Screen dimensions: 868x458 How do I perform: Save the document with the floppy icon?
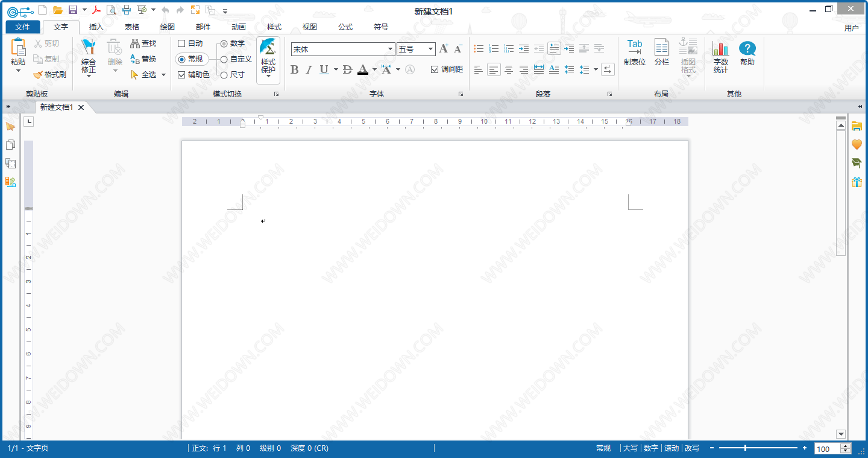73,10
